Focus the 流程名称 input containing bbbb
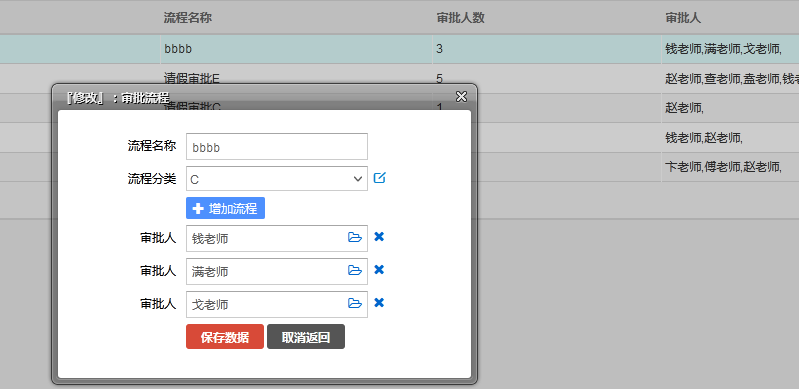This screenshot has height=389, width=799. pos(277,146)
